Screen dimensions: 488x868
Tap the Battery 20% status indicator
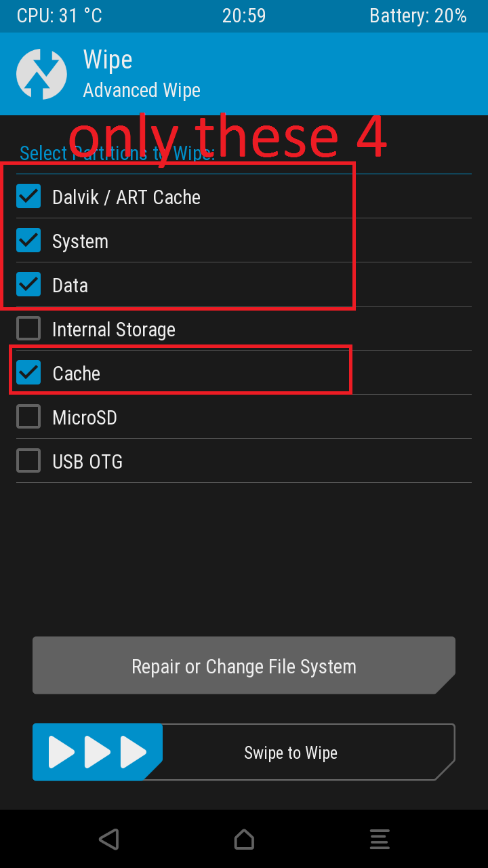coord(418,16)
